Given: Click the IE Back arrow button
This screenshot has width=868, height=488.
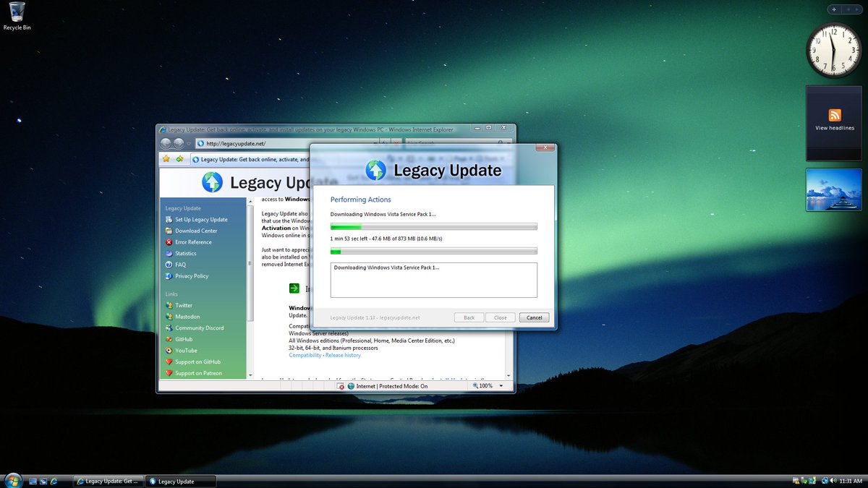Looking at the screenshot, I should 166,143.
